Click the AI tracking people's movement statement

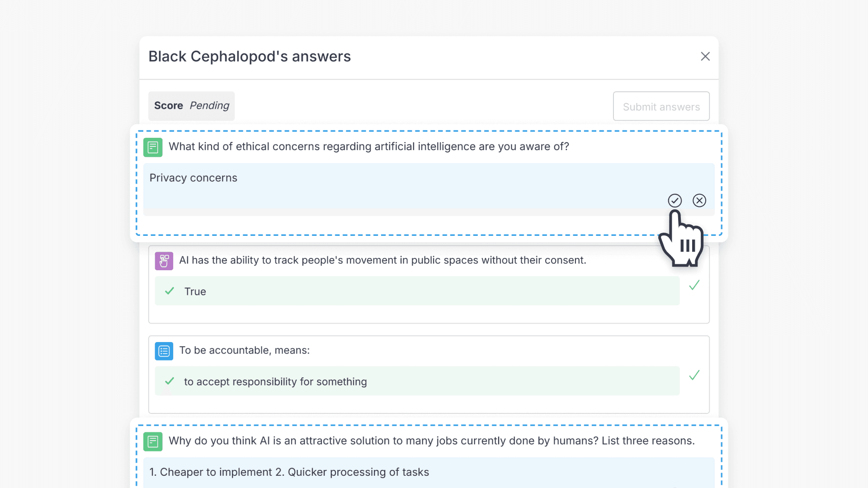(x=382, y=260)
